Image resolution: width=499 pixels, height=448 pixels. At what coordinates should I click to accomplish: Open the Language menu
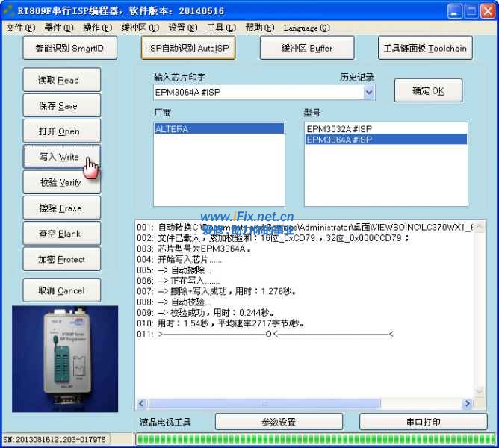pos(306,28)
